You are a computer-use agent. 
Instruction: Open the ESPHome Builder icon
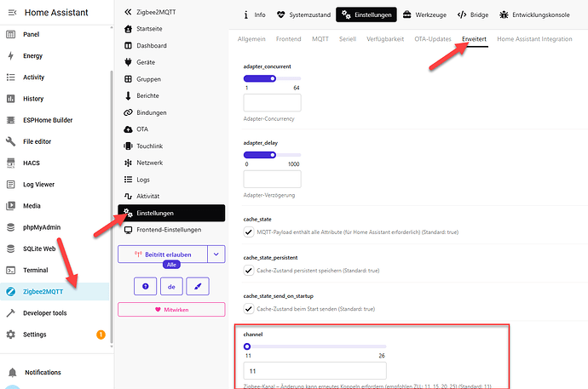[11, 120]
